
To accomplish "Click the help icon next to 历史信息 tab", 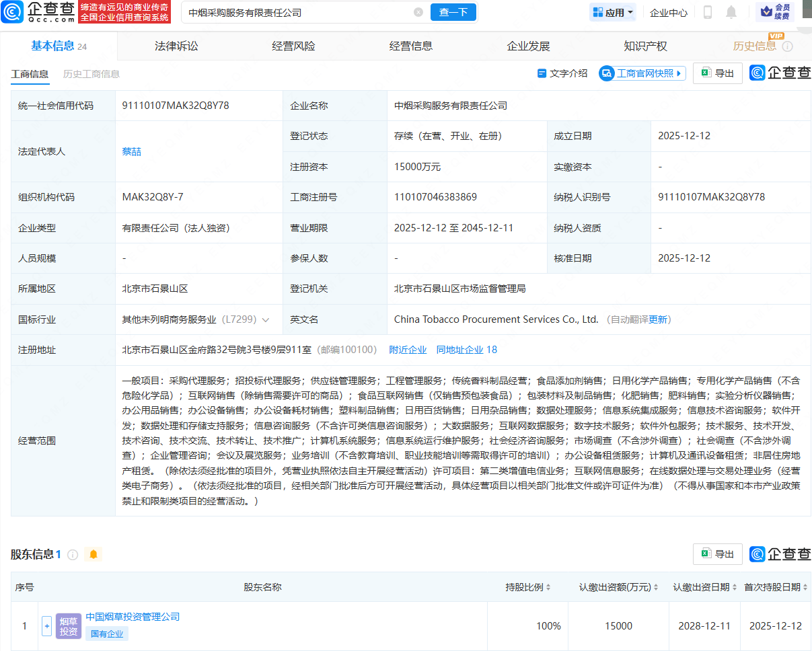I will point(787,46).
